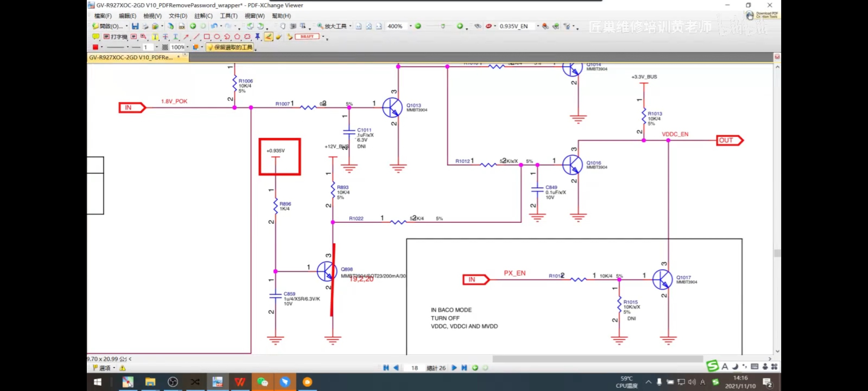The image size is (868, 391).
Task: Activate the Zoom tool (放大工具)
Action: (x=332, y=26)
